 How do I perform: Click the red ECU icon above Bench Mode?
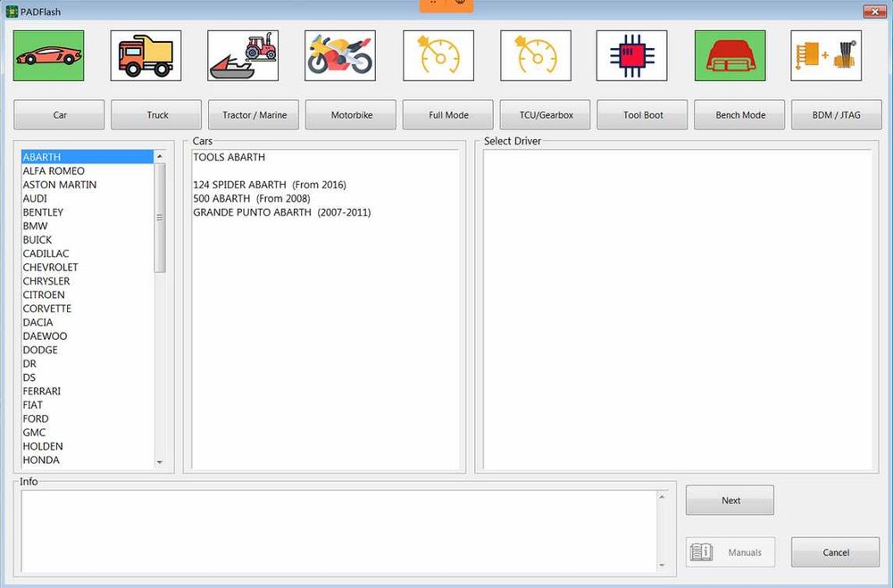click(730, 56)
